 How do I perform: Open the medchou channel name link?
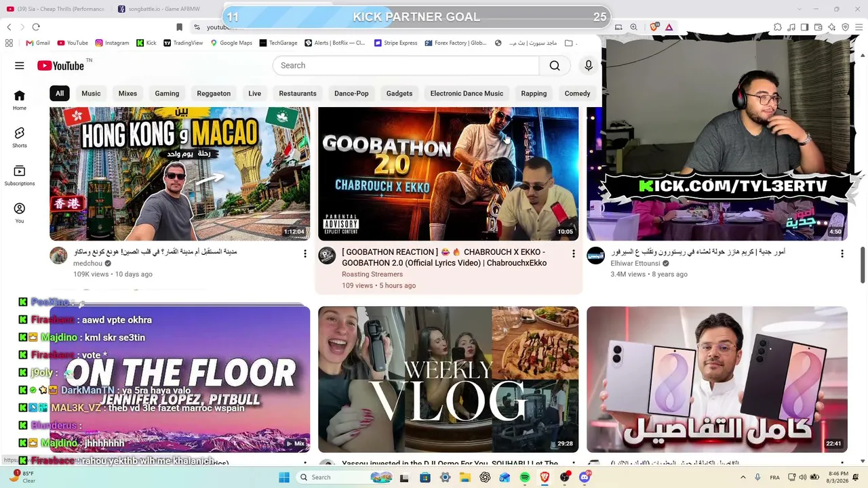(88, 263)
